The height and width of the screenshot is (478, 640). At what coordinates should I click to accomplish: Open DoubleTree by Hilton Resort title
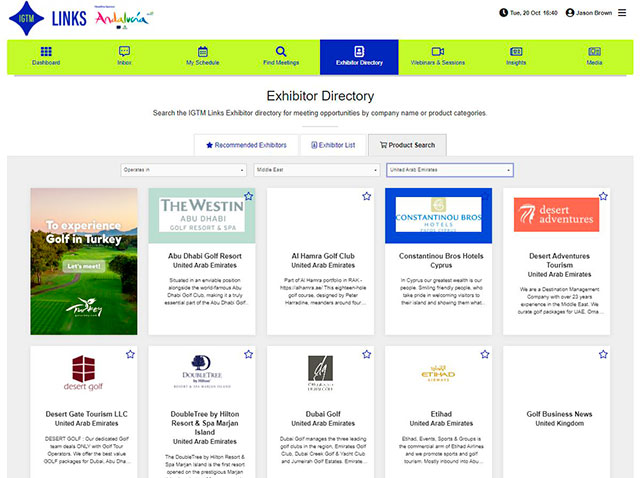[205, 423]
